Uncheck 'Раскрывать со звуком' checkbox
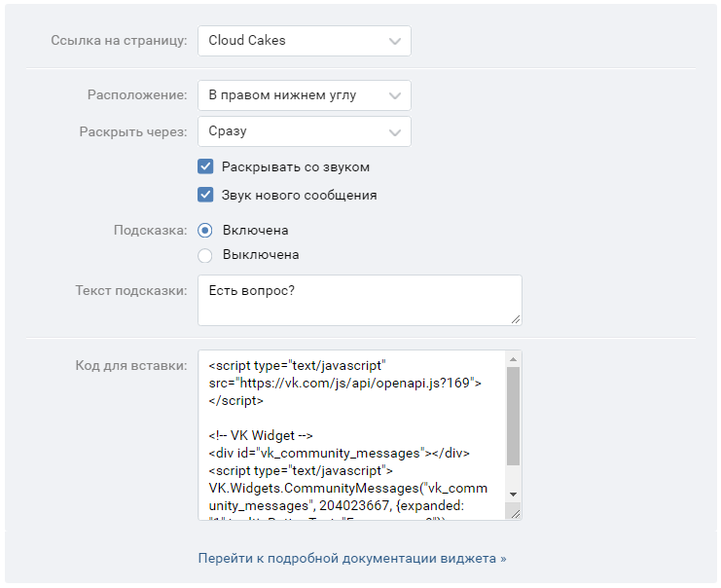The height and width of the screenshot is (588, 721). (x=205, y=166)
